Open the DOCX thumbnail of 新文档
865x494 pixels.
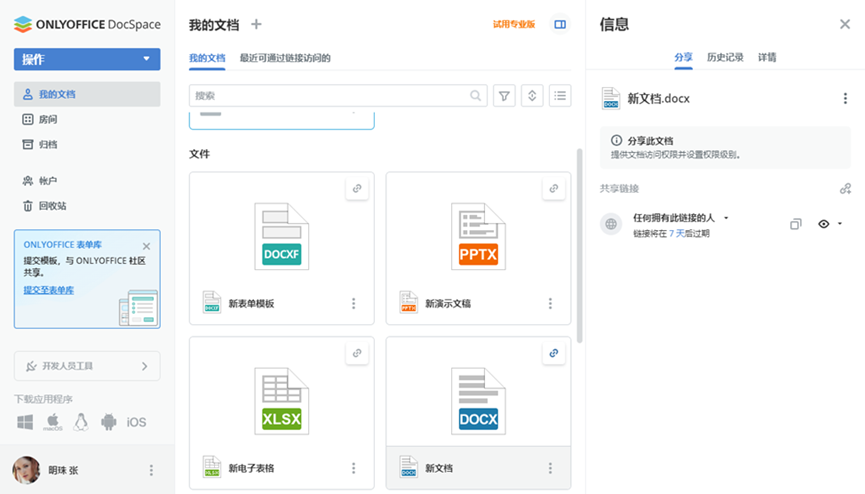(478, 401)
